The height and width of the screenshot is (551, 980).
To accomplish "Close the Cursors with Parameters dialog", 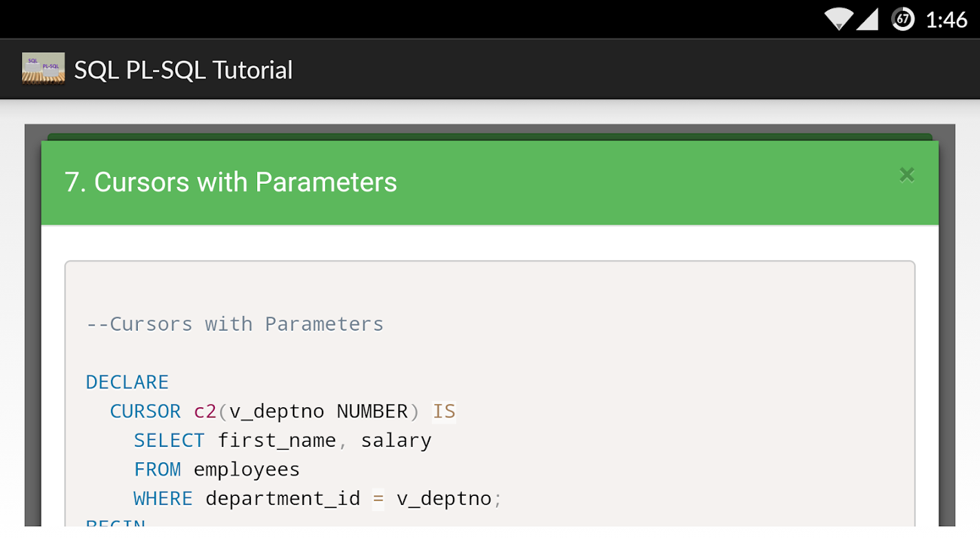I will click(x=906, y=175).
